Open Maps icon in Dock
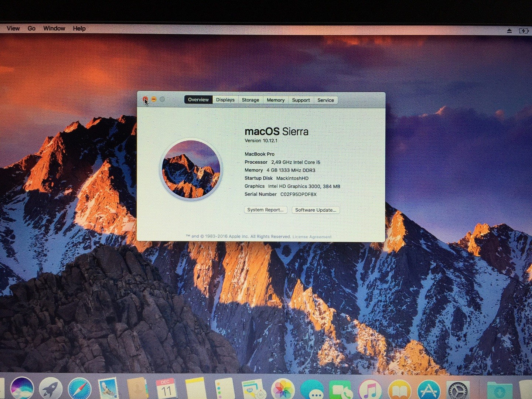Screen dimensions: 532x399 [253, 389]
